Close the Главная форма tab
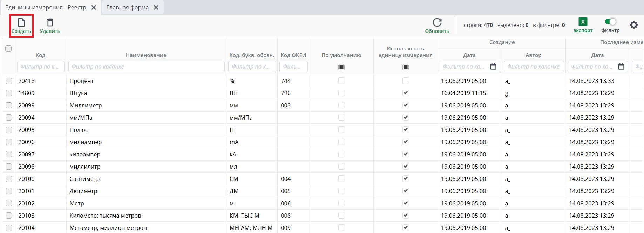The image size is (644, 233). click(156, 7)
